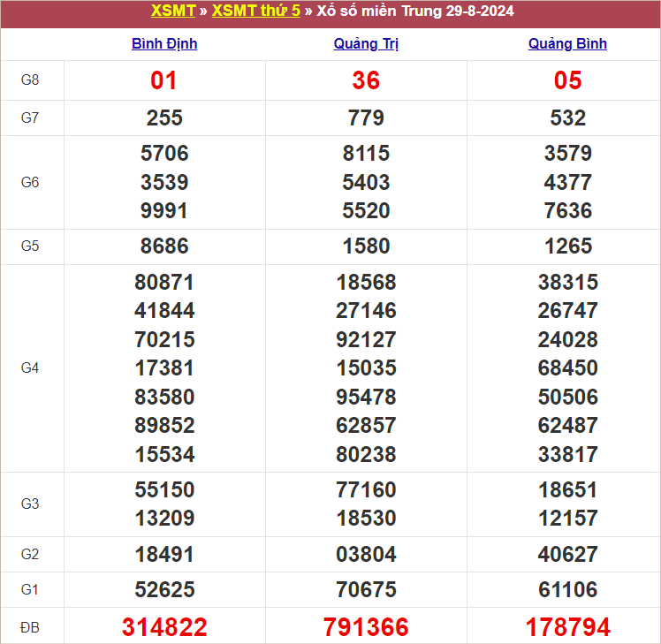Click G6 number 9991

point(164,211)
